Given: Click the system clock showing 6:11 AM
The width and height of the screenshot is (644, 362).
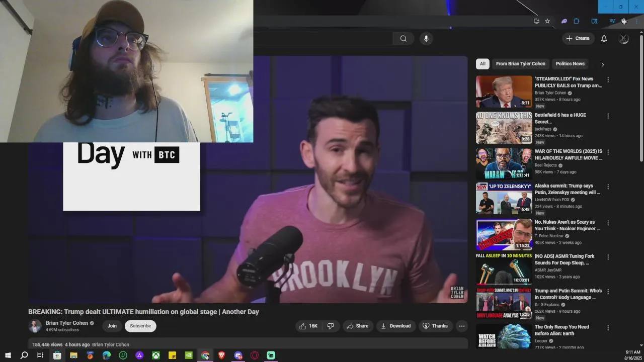Looking at the screenshot, I should [x=633, y=352].
